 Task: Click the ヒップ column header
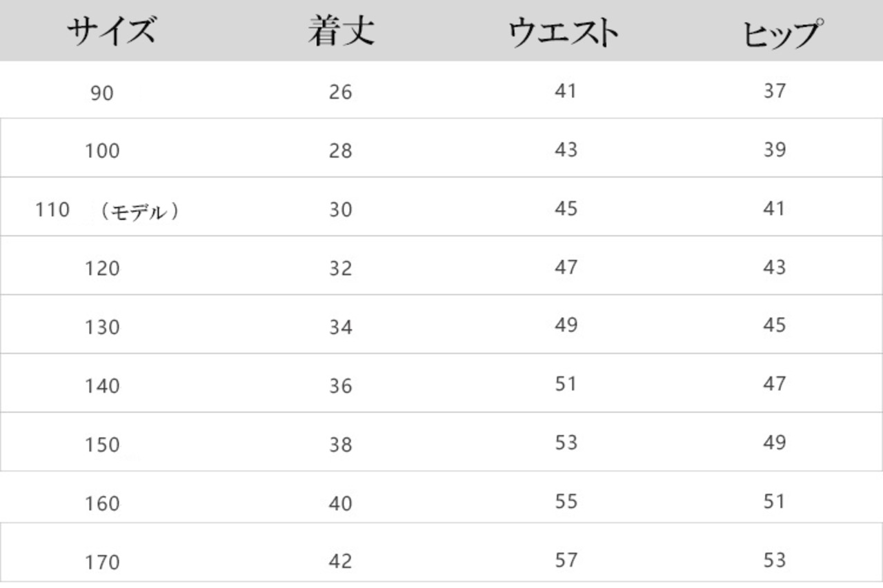(783, 34)
